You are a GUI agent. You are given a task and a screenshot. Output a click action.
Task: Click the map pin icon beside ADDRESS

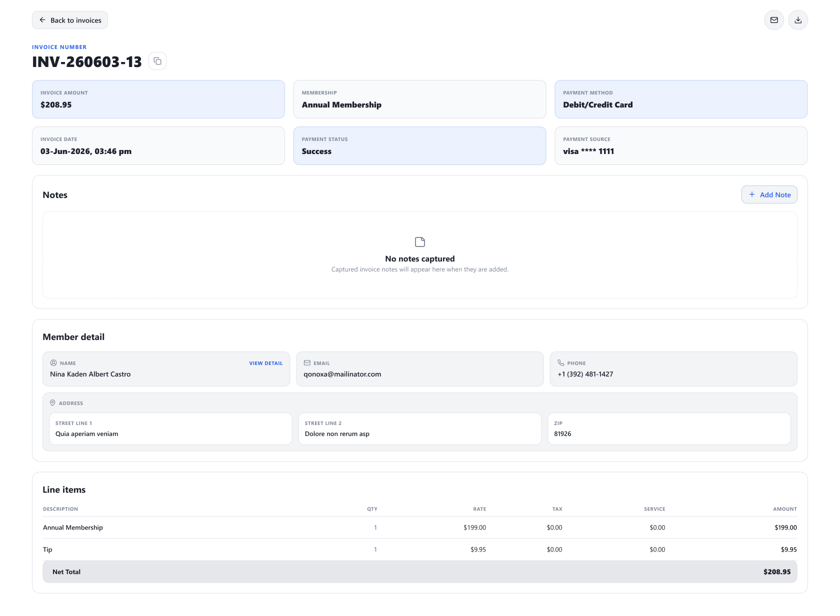click(52, 403)
